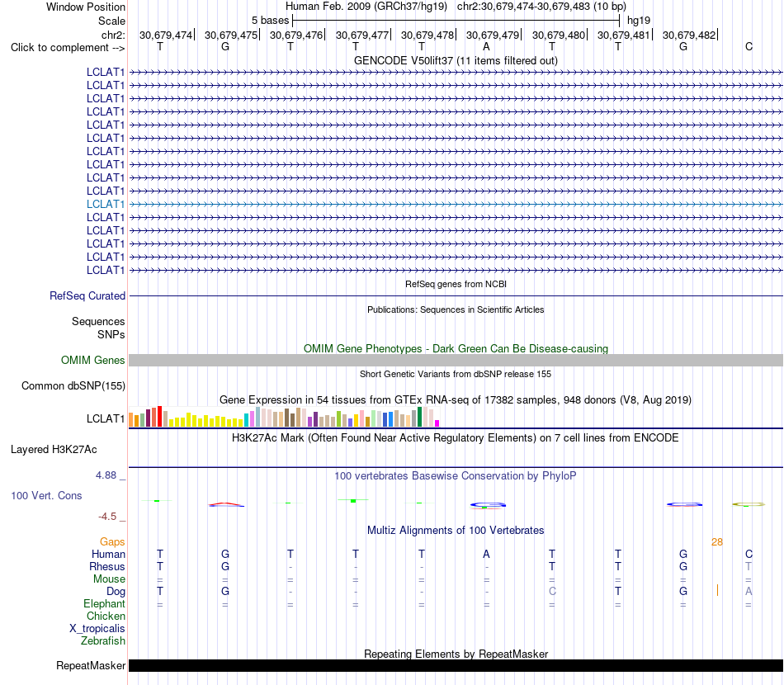Image resolution: width=784 pixels, height=685 pixels.
Task: Open Short Genetic Variants from dbSNP title
Action: [x=456, y=374]
